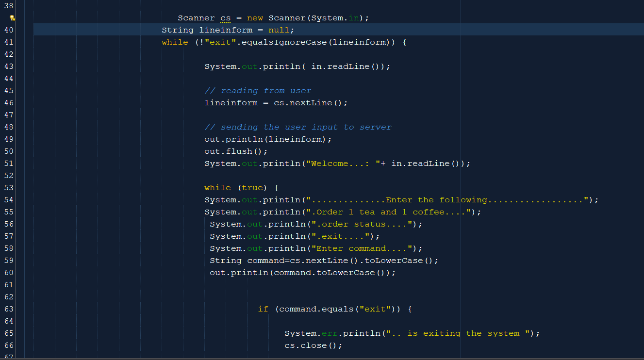The height and width of the screenshot is (360, 644).
Task: Click line number 63 in the gutter
Action: 9,309
